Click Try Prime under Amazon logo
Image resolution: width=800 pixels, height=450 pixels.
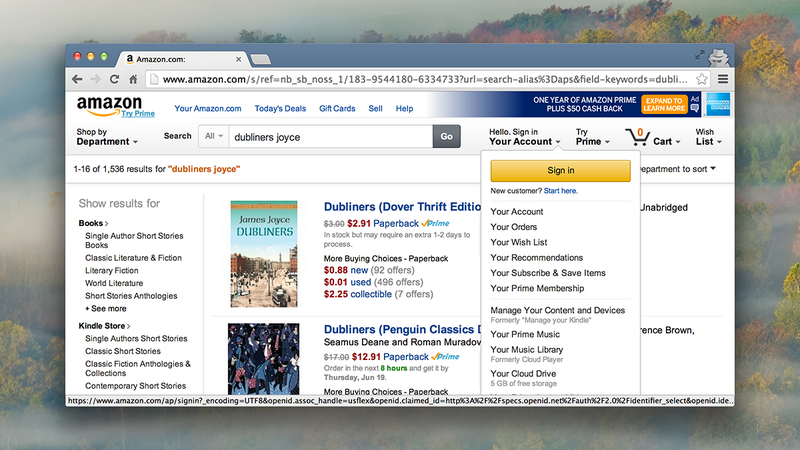pyautogui.click(x=138, y=113)
